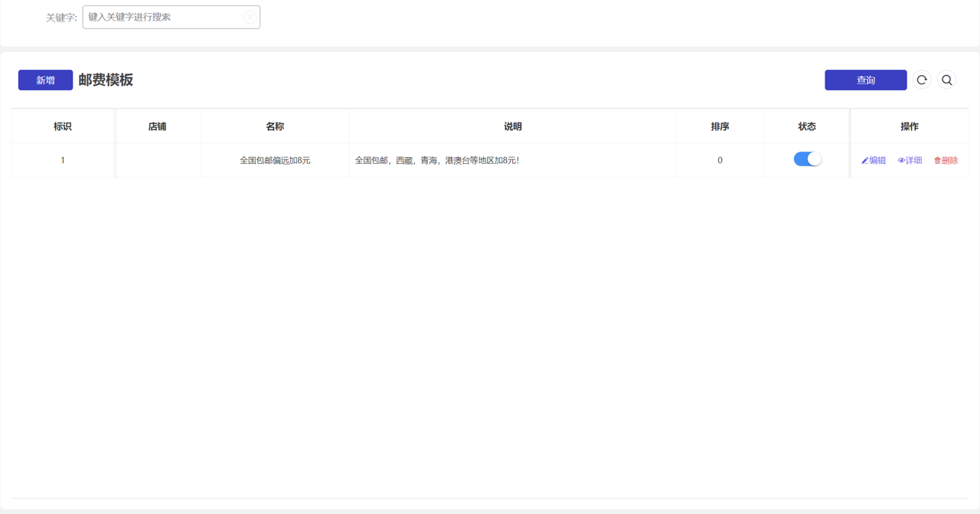
Task: Focus the 关键字 search input field
Action: point(171,17)
